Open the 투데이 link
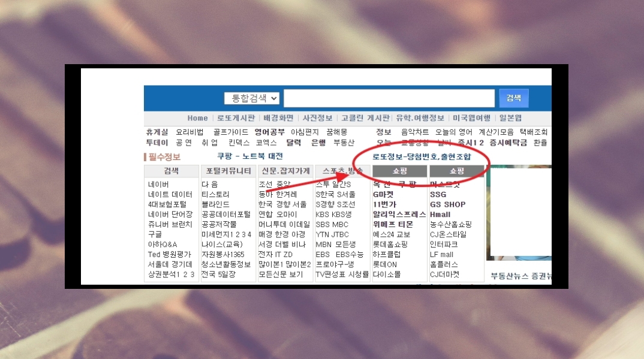The height and width of the screenshot is (359, 644). (157, 143)
